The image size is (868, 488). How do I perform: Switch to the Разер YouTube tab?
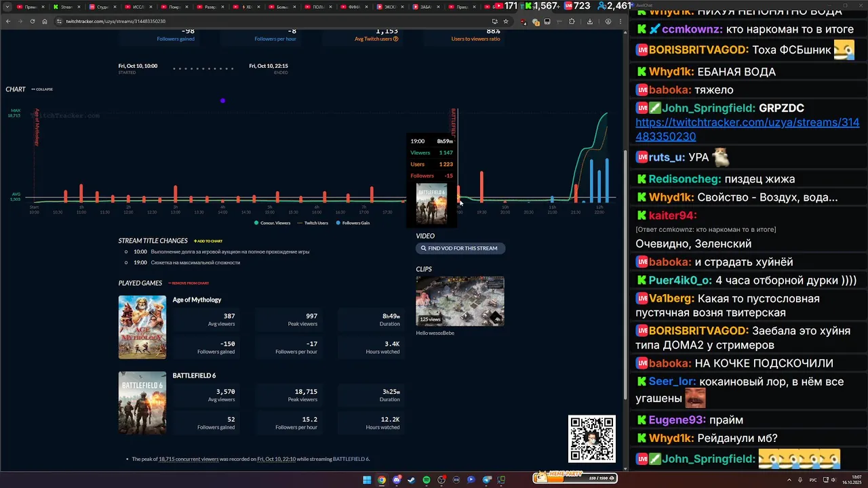pyautogui.click(x=210, y=7)
